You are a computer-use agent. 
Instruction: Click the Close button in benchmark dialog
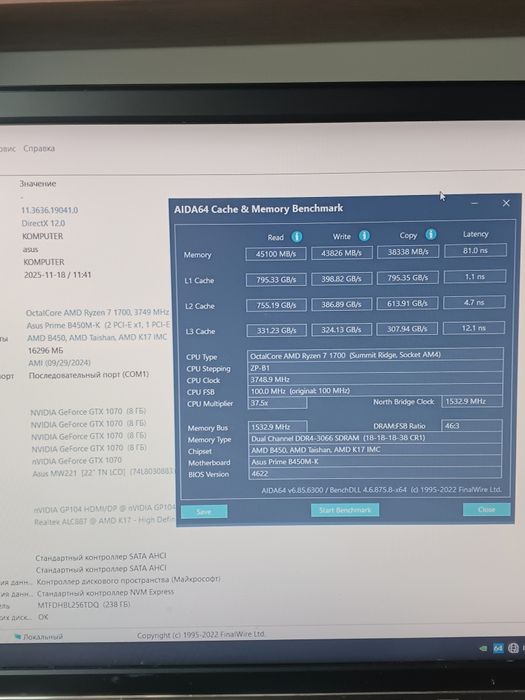click(486, 509)
